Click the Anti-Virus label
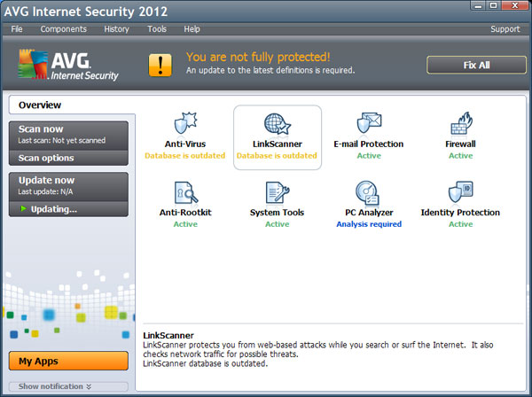 (185, 144)
